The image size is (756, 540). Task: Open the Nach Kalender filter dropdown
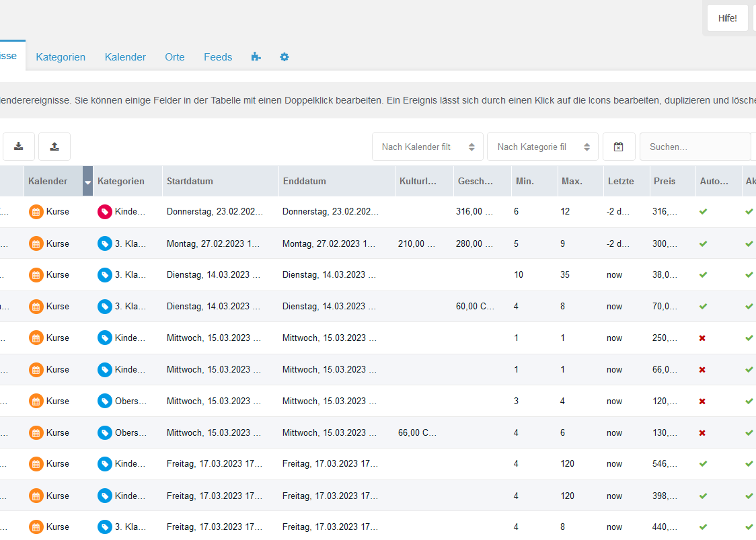click(x=428, y=147)
